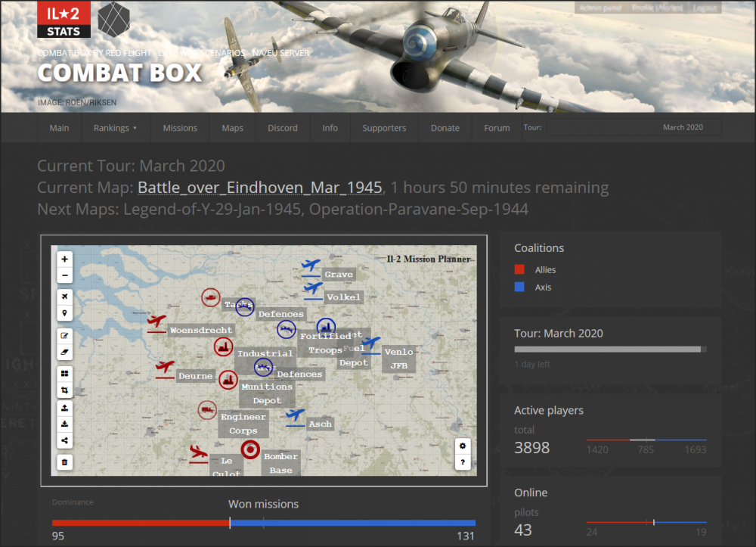The image size is (756, 547).
Task: Open the grid view map tool
Action: [x=64, y=373]
